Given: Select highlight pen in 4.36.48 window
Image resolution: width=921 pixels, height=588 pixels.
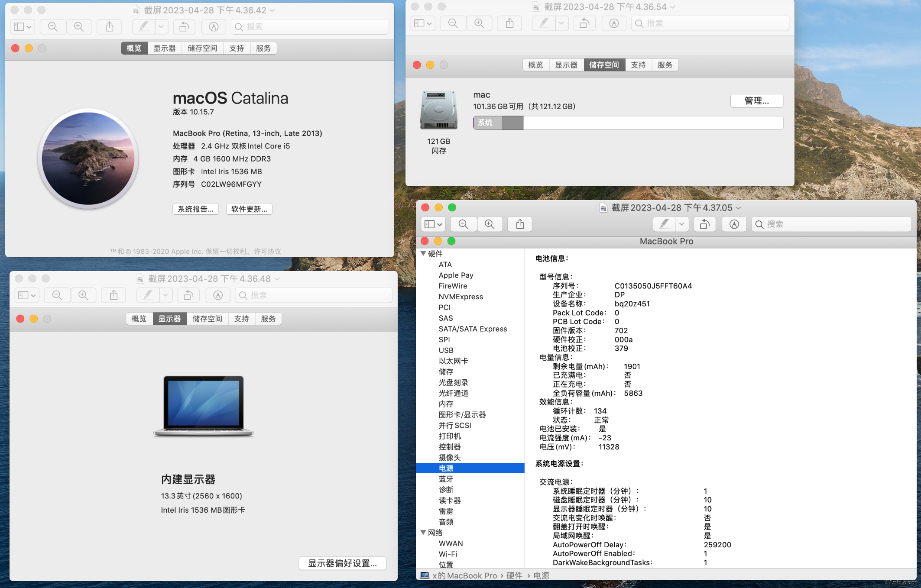Looking at the screenshot, I should point(148,295).
